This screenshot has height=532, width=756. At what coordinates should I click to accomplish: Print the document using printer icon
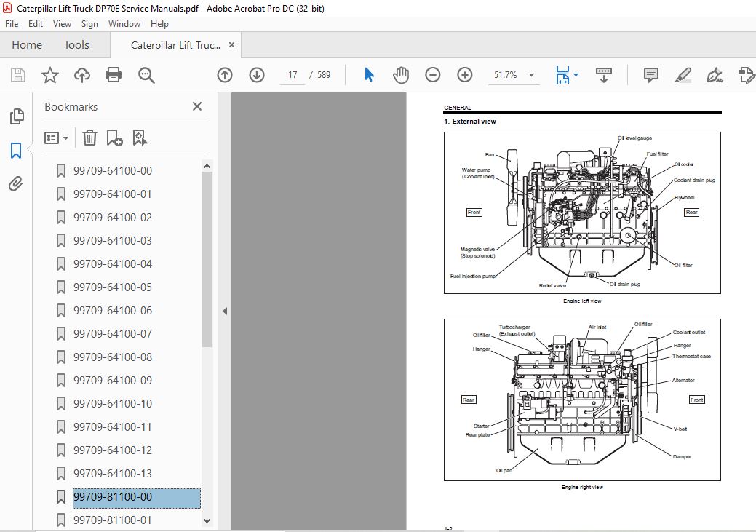114,75
